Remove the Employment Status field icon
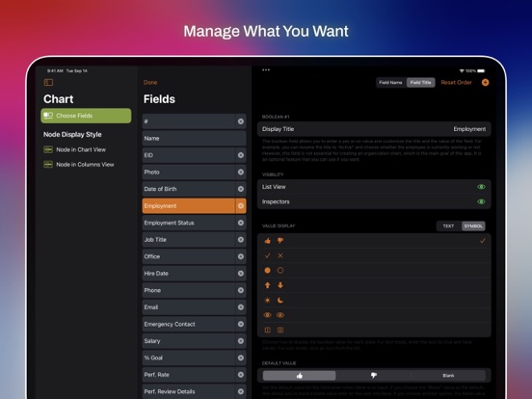 pyautogui.click(x=241, y=223)
